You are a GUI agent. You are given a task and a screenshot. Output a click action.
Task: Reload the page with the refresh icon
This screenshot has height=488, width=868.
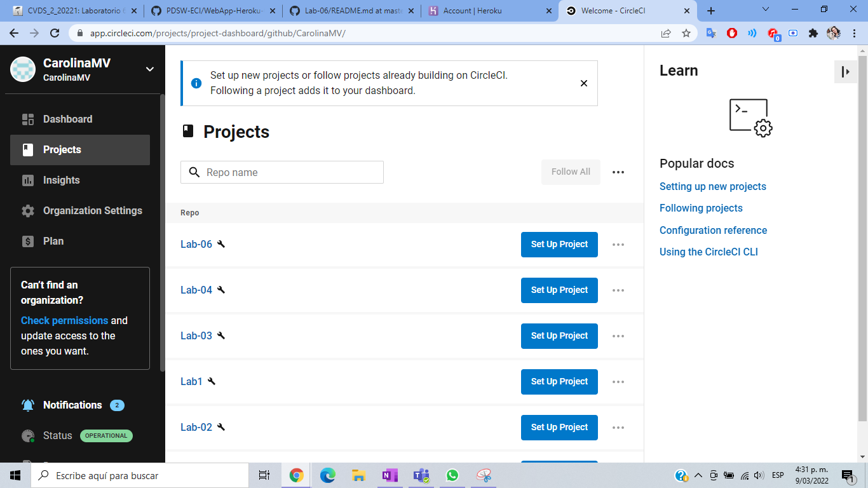coord(55,33)
